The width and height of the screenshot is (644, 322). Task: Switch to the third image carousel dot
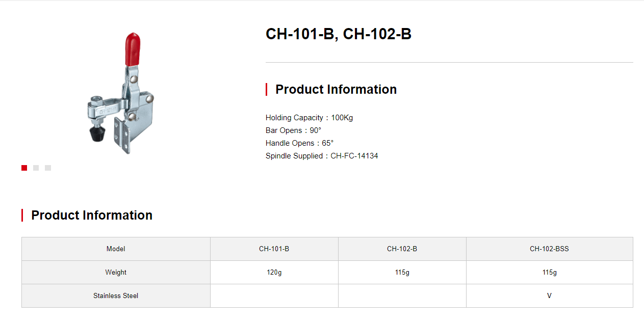[48, 168]
